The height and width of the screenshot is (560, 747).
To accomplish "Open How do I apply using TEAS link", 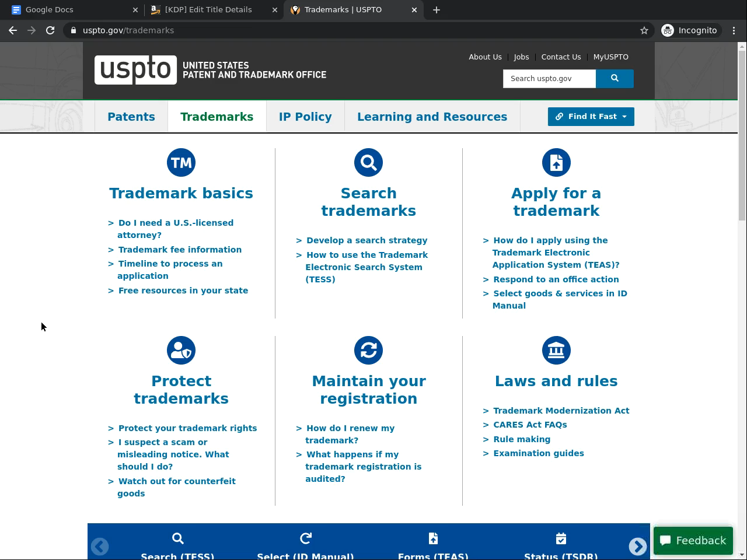I will click(556, 253).
